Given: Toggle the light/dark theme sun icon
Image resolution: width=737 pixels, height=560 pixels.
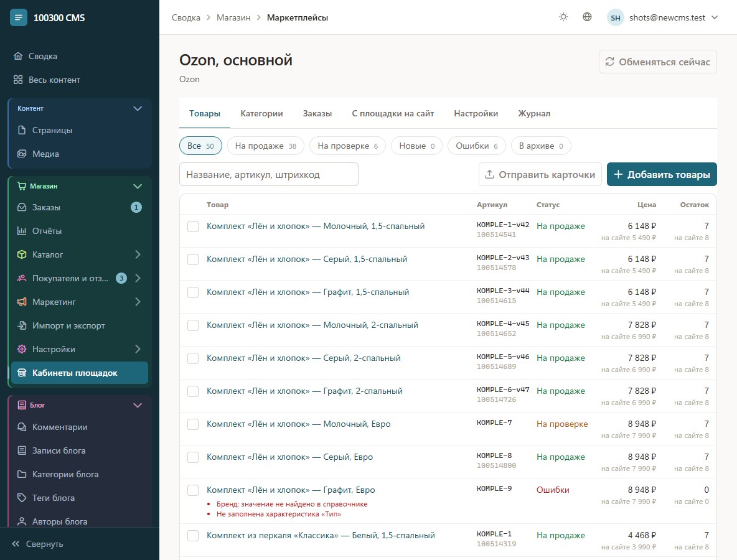Looking at the screenshot, I should (563, 17).
